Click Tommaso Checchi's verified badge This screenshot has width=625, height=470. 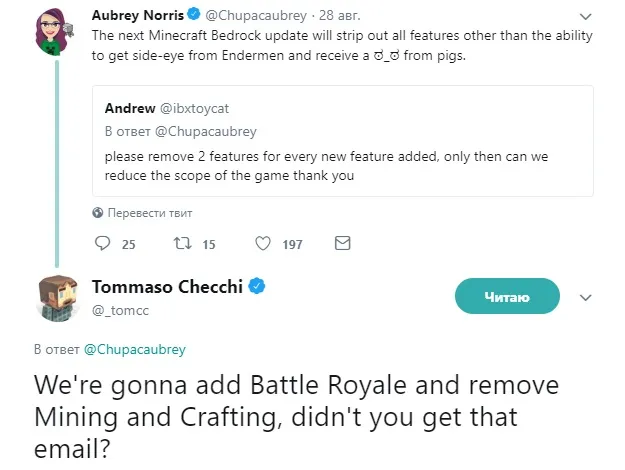(x=257, y=287)
